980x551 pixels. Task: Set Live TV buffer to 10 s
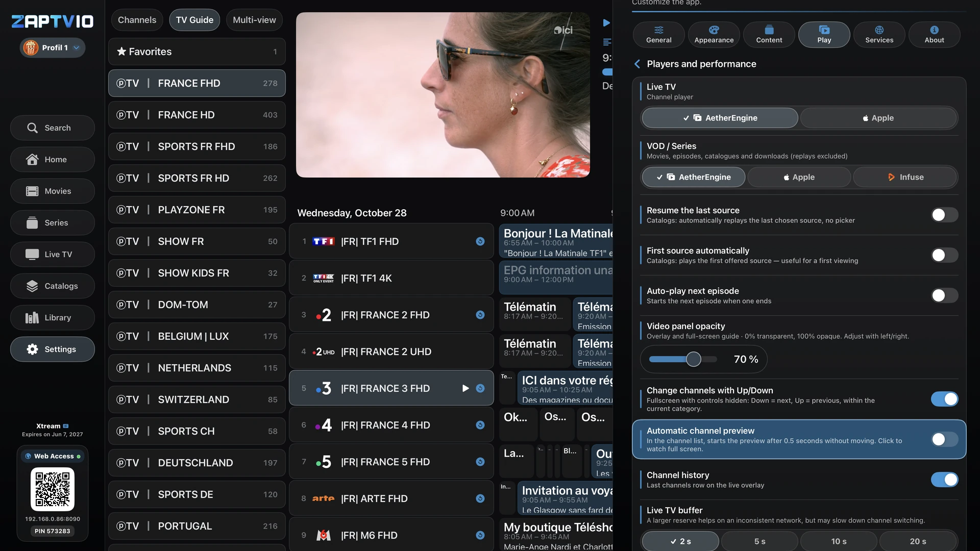pyautogui.click(x=839, y=541)
